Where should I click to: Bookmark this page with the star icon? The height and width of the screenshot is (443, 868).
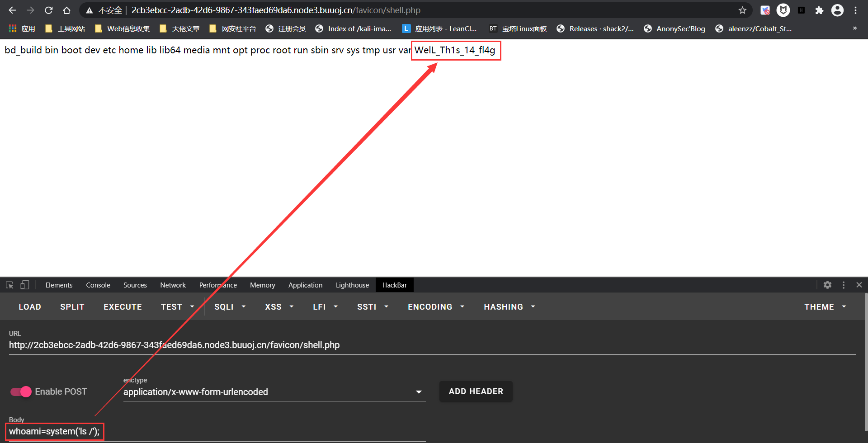(x=742, y=10)
